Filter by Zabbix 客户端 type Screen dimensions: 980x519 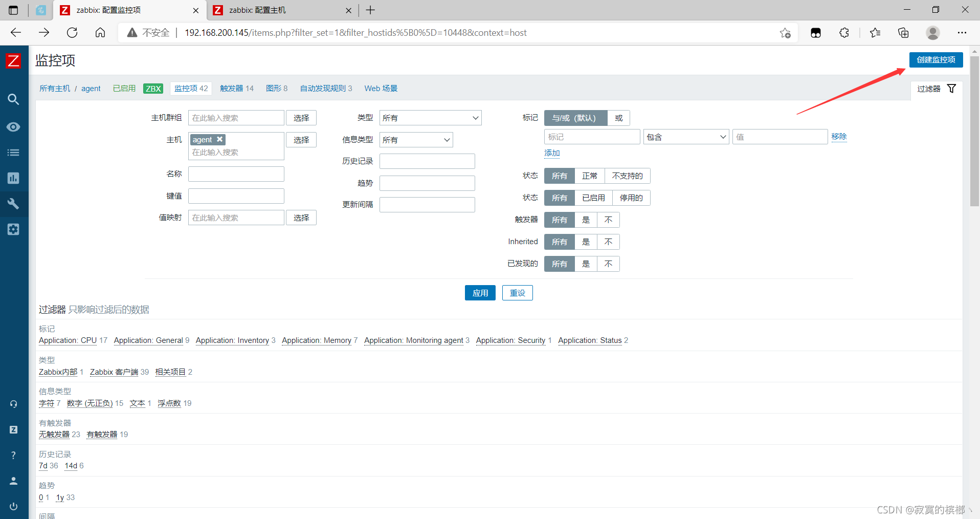(114, 372)
